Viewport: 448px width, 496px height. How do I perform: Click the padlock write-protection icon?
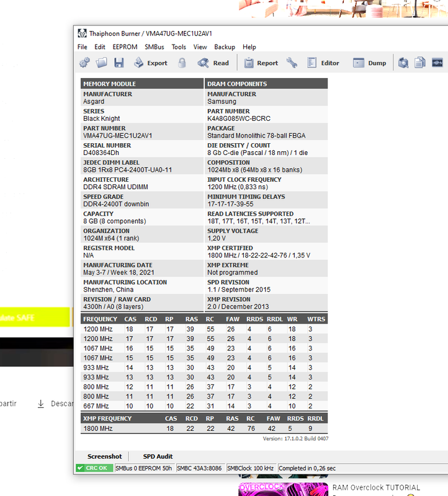[182, 63]
